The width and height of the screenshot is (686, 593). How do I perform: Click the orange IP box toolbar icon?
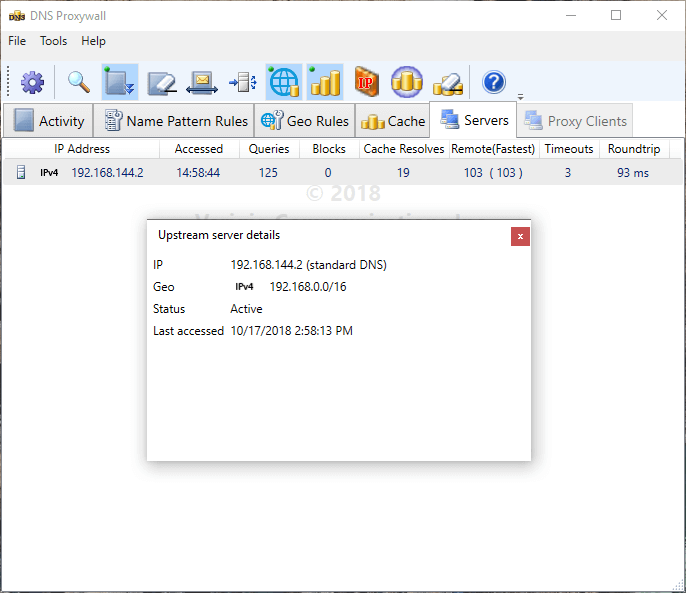366,82
